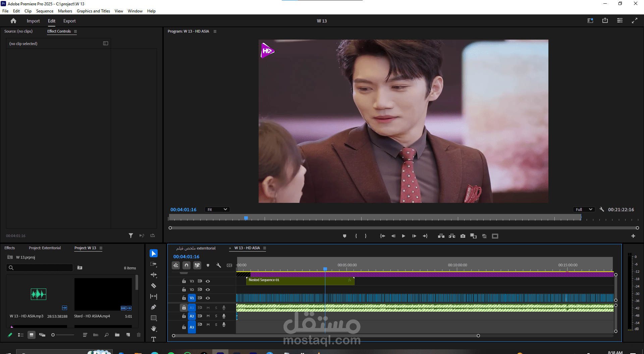
Task: Open the exterritorial sequence tab in timeline
Action: [196, 248]
